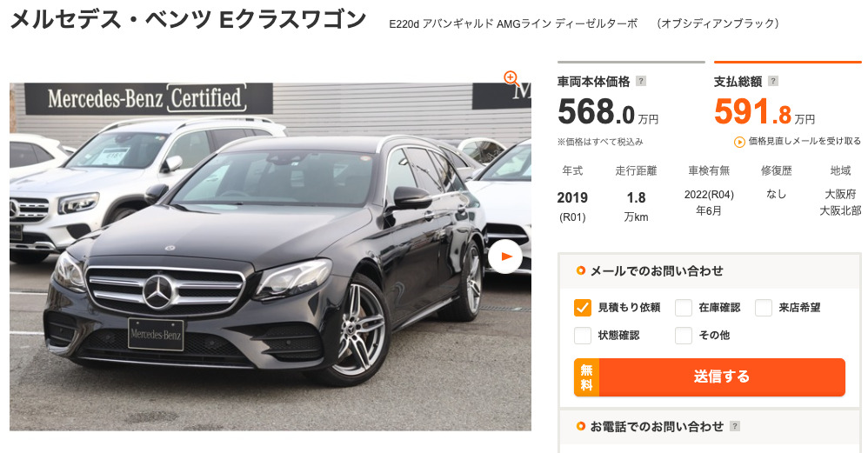Image resolution: width=868 pixels, height=453 pixels.
Task: Click the main Mercedes E-Class photo
Action: coord(270,256)
